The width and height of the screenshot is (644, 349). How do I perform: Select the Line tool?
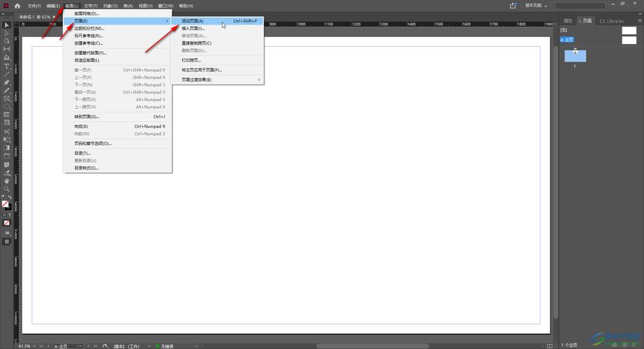tap(6, 75)
